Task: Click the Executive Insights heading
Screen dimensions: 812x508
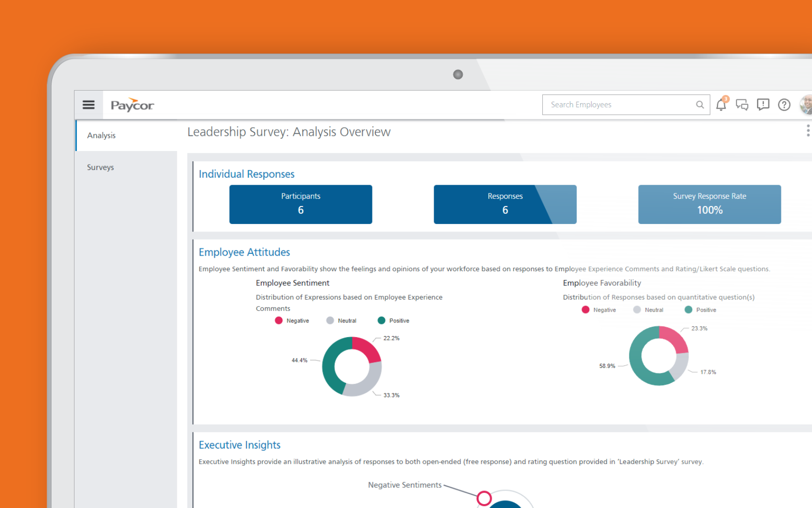Action: (x=240, y=445)
